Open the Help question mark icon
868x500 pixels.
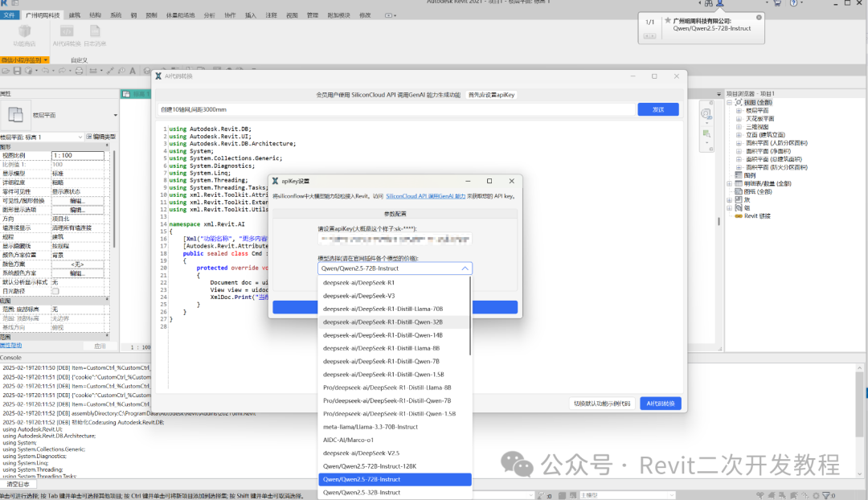[x=794, y=2]
